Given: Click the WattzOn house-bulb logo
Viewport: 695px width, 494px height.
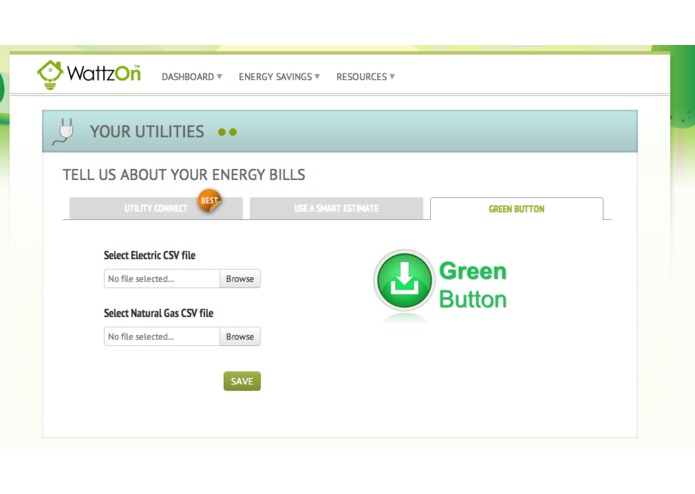Looking at the screenshot, I should 50,74.
